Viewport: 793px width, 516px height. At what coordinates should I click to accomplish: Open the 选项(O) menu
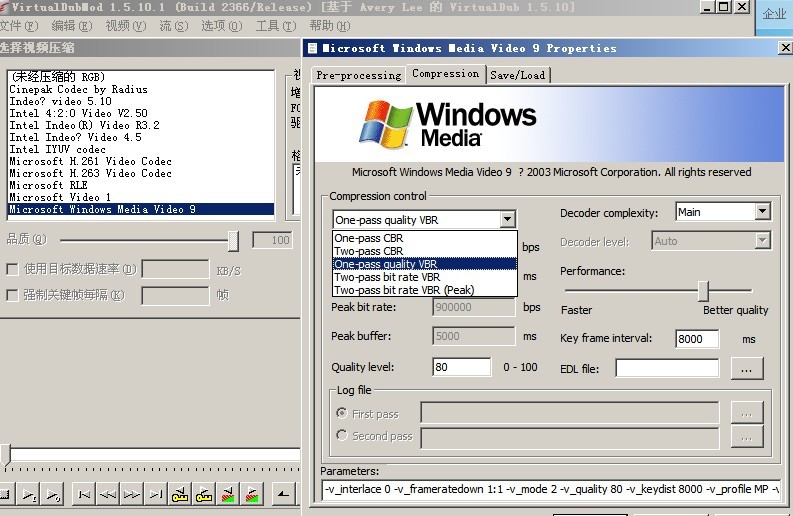tap(222, 26)
